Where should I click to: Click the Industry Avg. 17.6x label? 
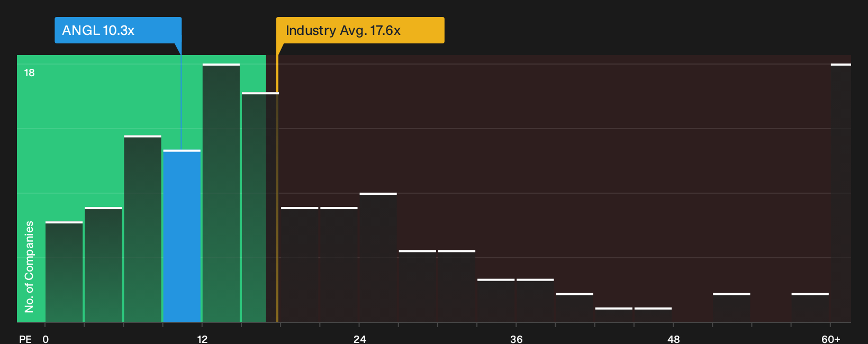pyautogui.click(x=360, y=30)
